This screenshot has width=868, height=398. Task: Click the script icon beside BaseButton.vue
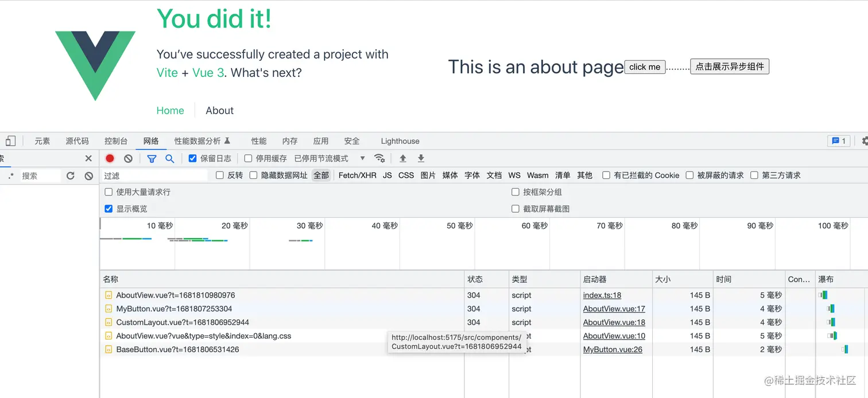108,350
